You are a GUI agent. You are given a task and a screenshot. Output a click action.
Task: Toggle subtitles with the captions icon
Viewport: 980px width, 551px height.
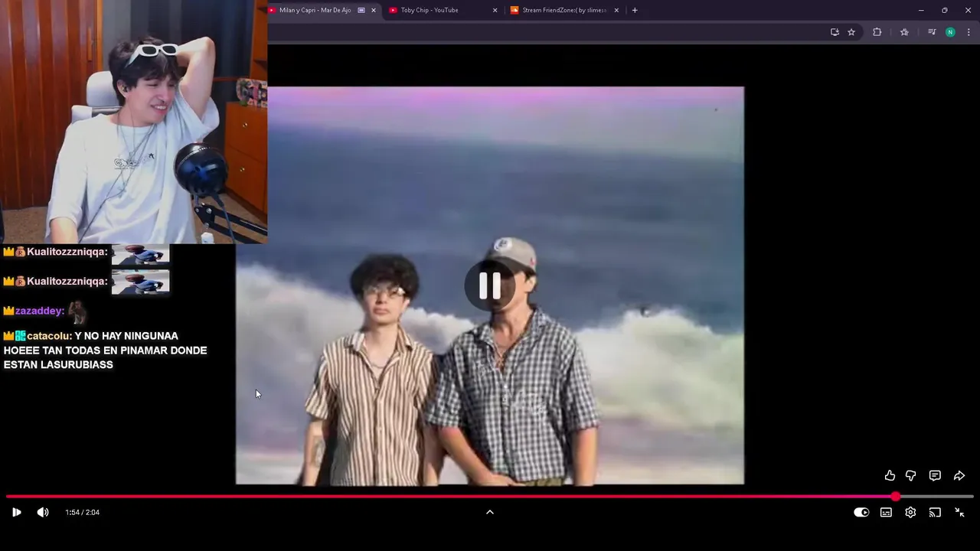886,513
